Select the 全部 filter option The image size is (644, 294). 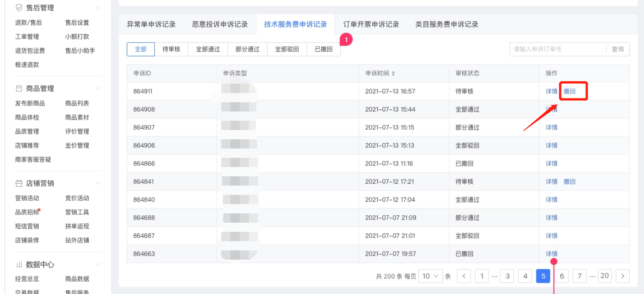click(141, 49)
